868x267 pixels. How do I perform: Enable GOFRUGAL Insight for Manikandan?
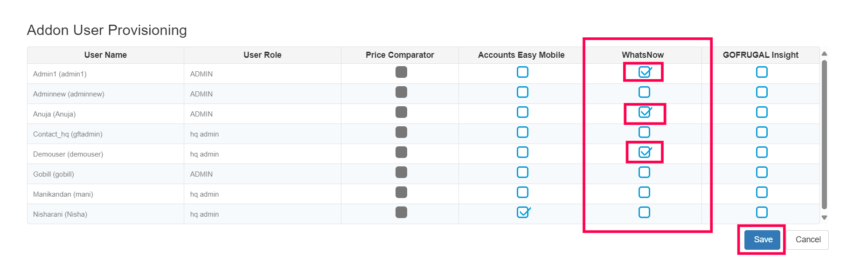[x=762, y=192]
